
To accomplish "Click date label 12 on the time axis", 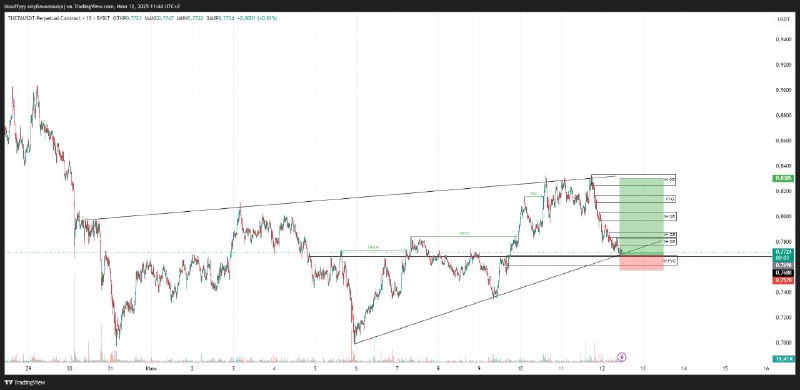I will 602,369.
